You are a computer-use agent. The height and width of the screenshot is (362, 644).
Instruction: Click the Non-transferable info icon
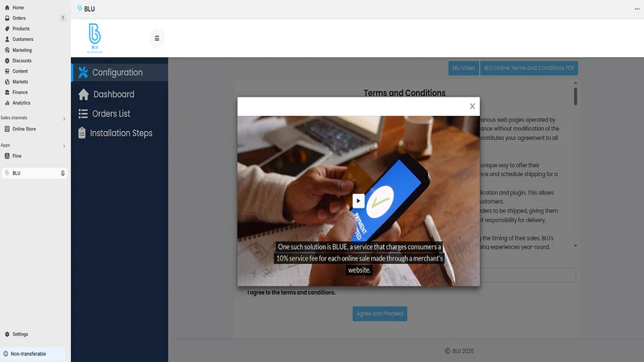[x=6, y=354]
